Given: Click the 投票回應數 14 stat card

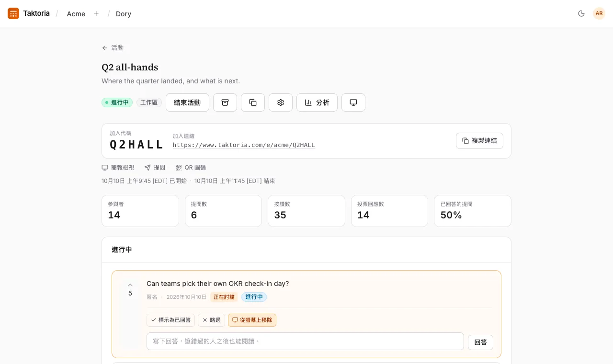Looking at the screenshot, I should click(x=389, y=211).
